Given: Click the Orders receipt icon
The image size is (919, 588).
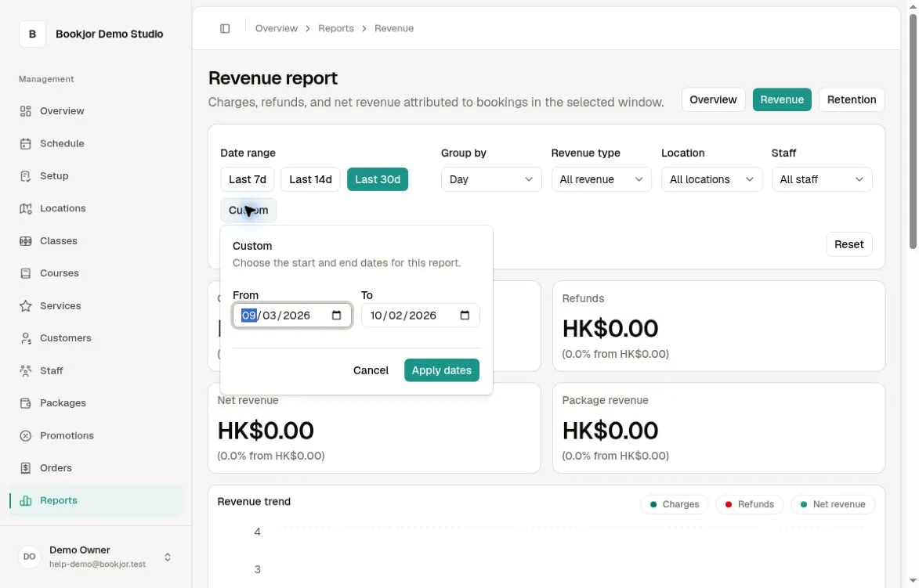Looking at the screenshot, I should click(x=25, y=468).
